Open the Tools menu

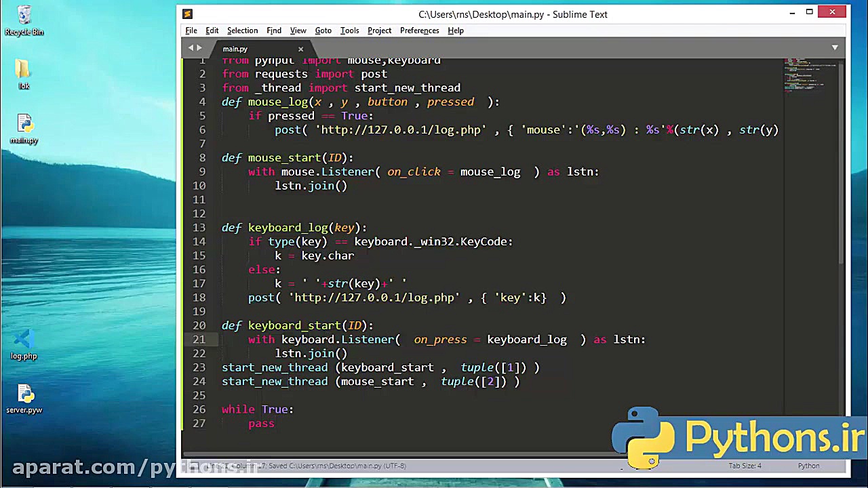(350, 30)
